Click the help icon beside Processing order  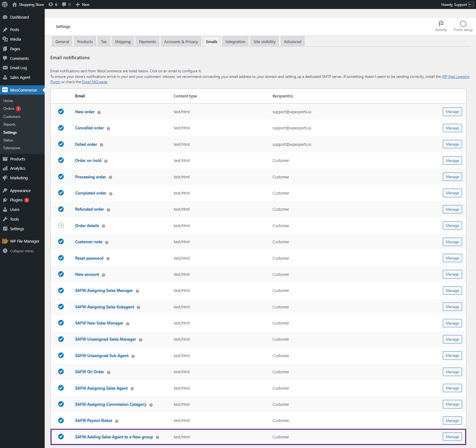(x=110, y=177)
